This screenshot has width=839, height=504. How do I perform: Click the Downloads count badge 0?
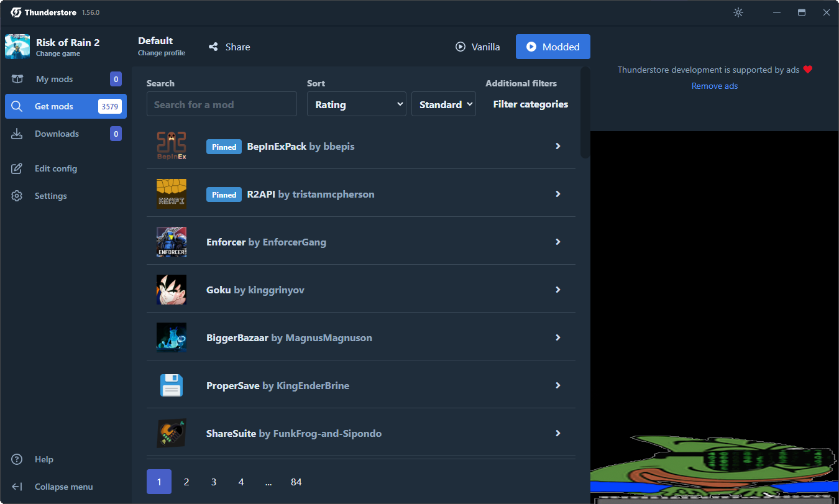coord(116,134)
